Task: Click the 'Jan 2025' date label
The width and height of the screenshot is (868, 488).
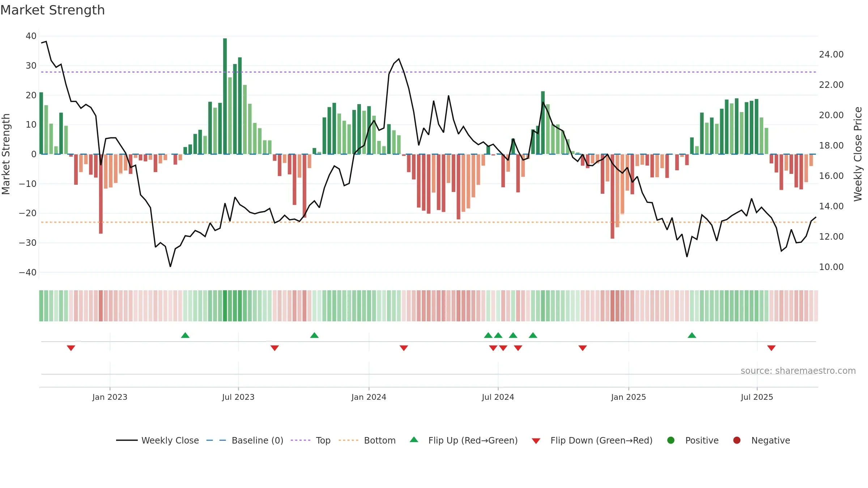Action: point(628,397)
